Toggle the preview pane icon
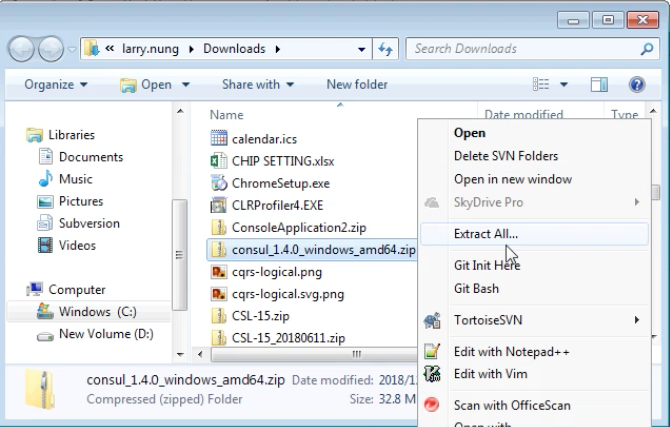670x427 pixels. coord(599,85)
